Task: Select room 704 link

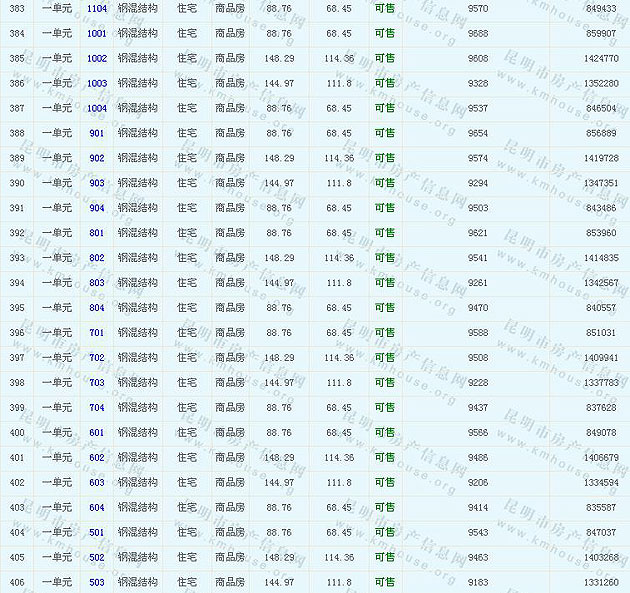Action: pyautogui.click(x=97, y=408)
